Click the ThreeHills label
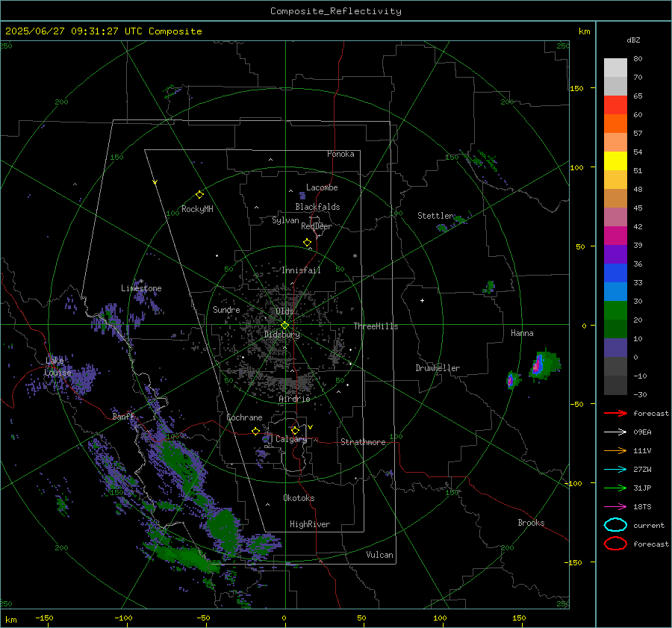Image resolution: width=672 pixels, height=628 pixels. pos(376,326)
